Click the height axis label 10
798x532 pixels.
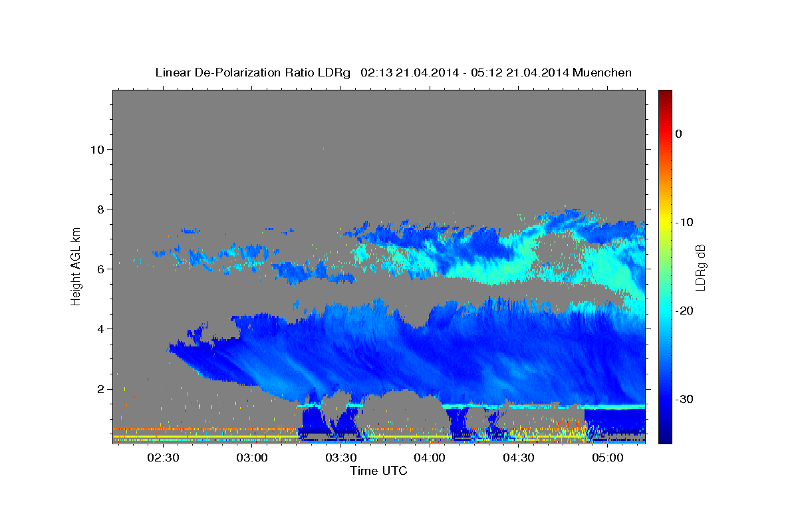pos(96,150)
